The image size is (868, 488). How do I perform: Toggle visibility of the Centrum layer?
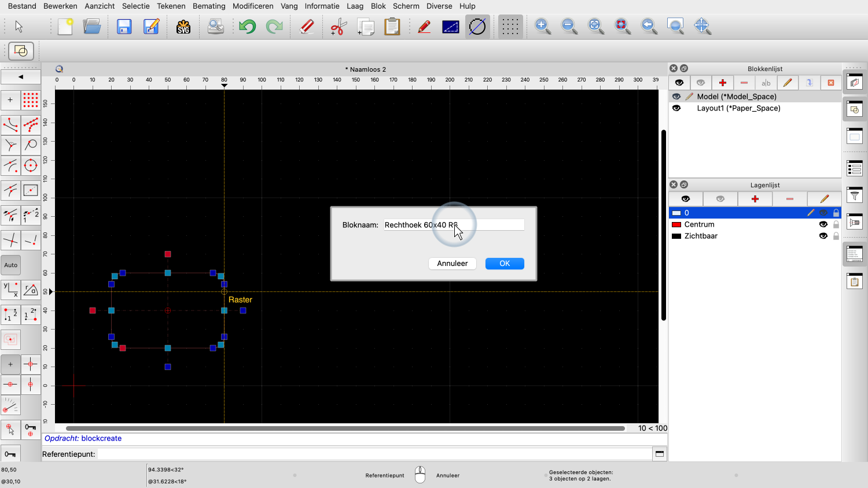click(x=823, y=224)
